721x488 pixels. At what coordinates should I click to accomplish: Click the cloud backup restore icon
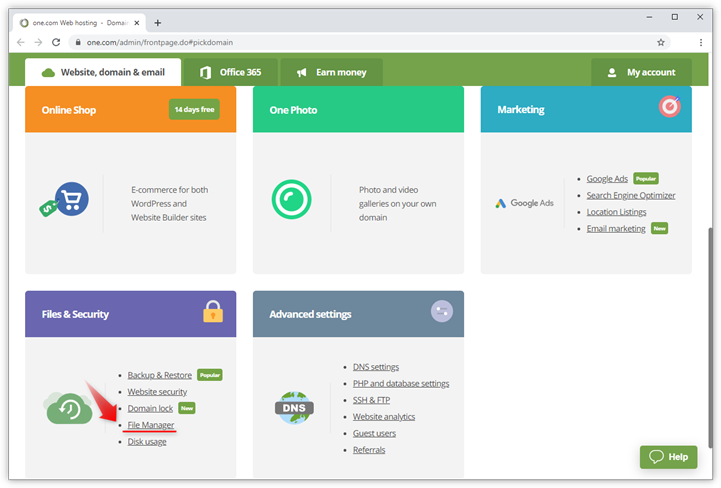coord(68,408)
